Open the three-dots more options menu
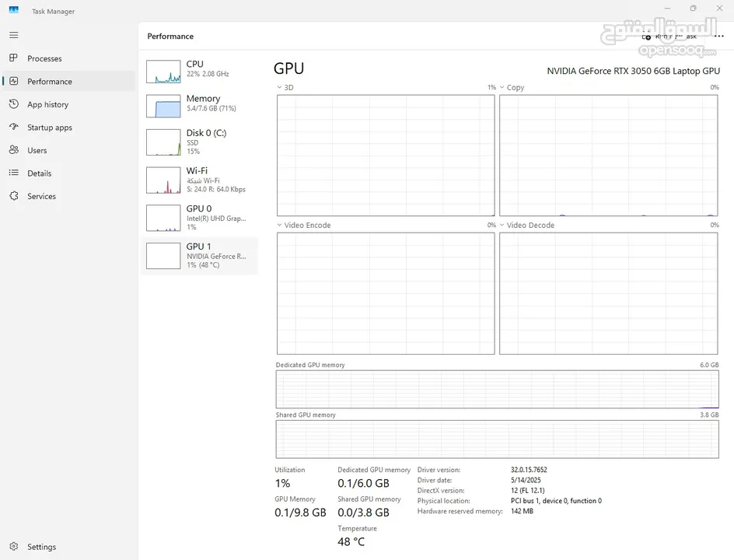 tap(719, 36)
